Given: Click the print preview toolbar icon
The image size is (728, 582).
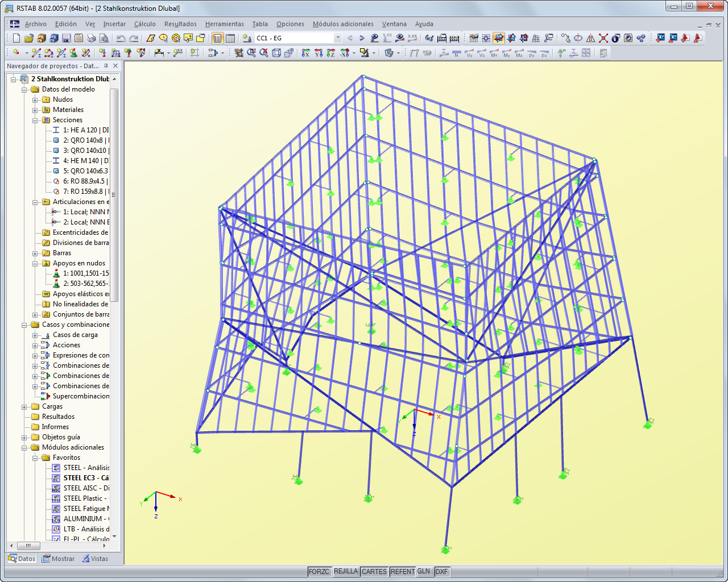Looking at the screenshot, I should [105, 38].
